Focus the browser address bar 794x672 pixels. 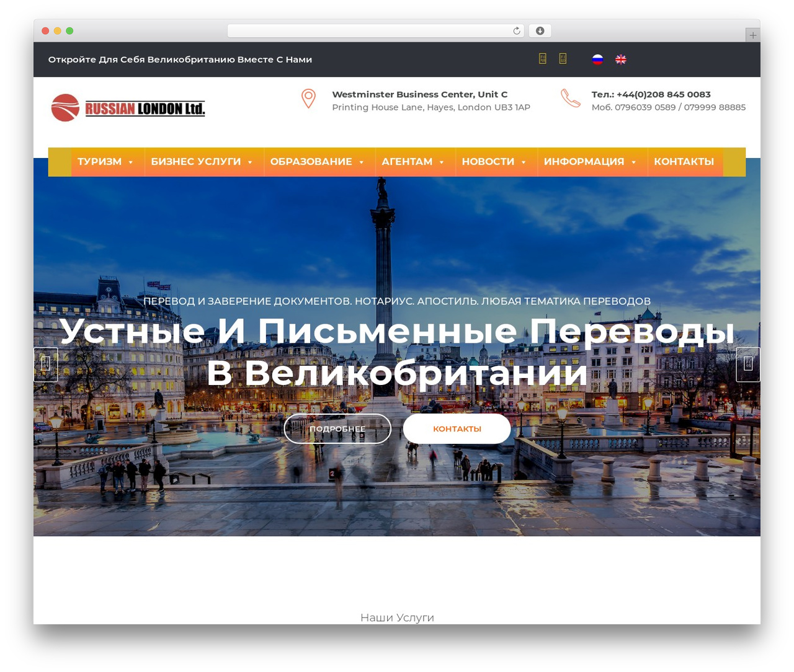[376, 31]
